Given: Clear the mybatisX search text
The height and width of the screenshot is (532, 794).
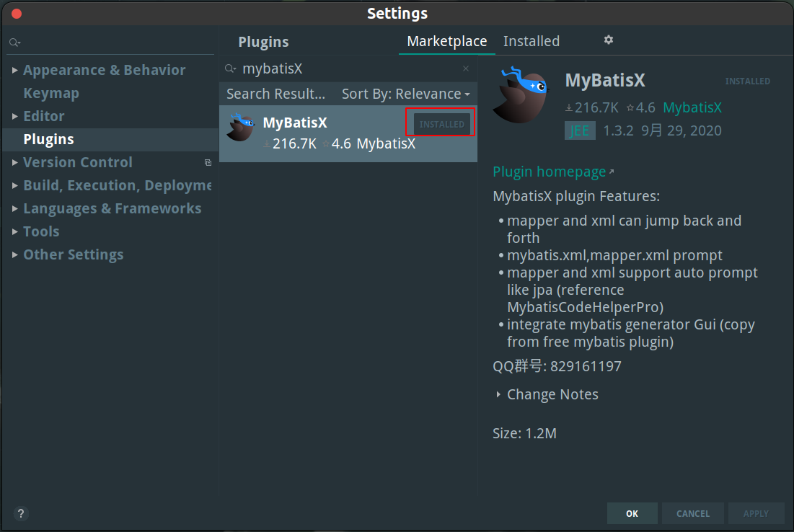Looking at the screenshot, I should pos(465,68).
